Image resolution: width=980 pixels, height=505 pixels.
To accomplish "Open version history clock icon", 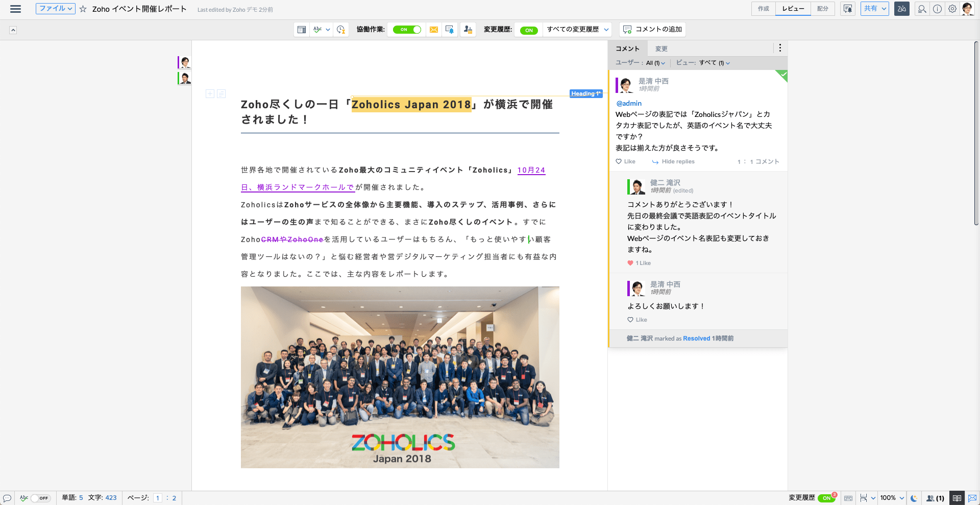I will (x=341, y=30).
